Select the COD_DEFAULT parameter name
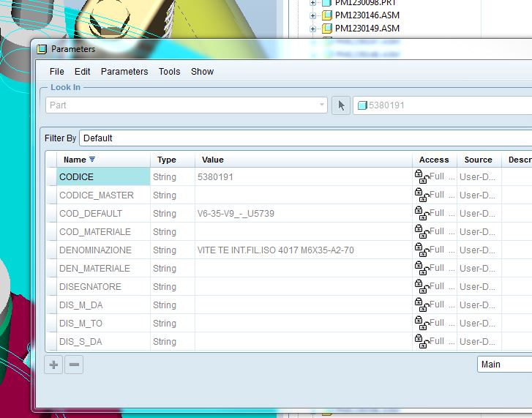This screenshot has width=532, height=418. click(103, 214)
